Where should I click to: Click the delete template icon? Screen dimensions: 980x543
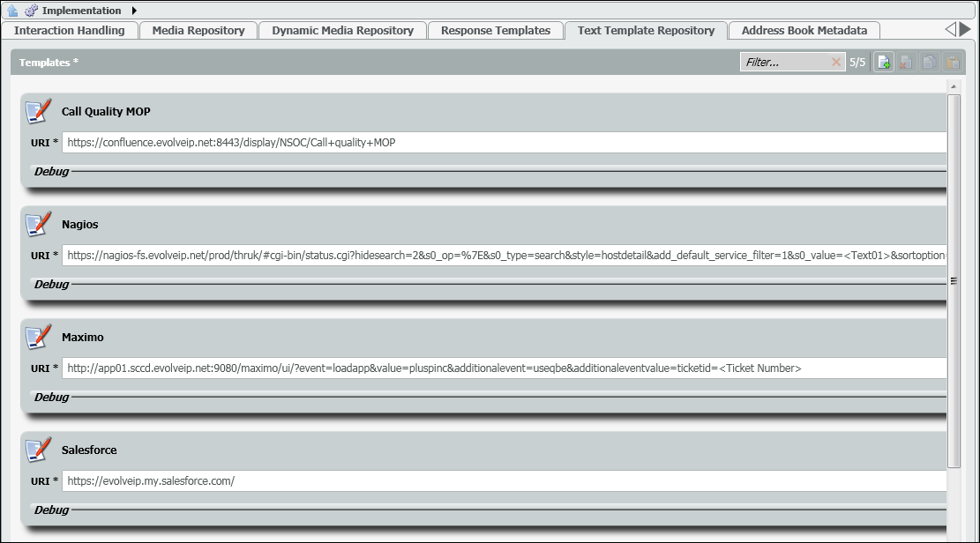click(x=906, y=63)
